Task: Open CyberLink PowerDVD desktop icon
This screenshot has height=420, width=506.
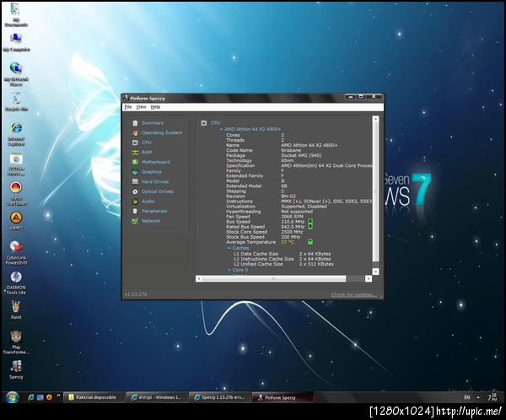Action: 16,247
